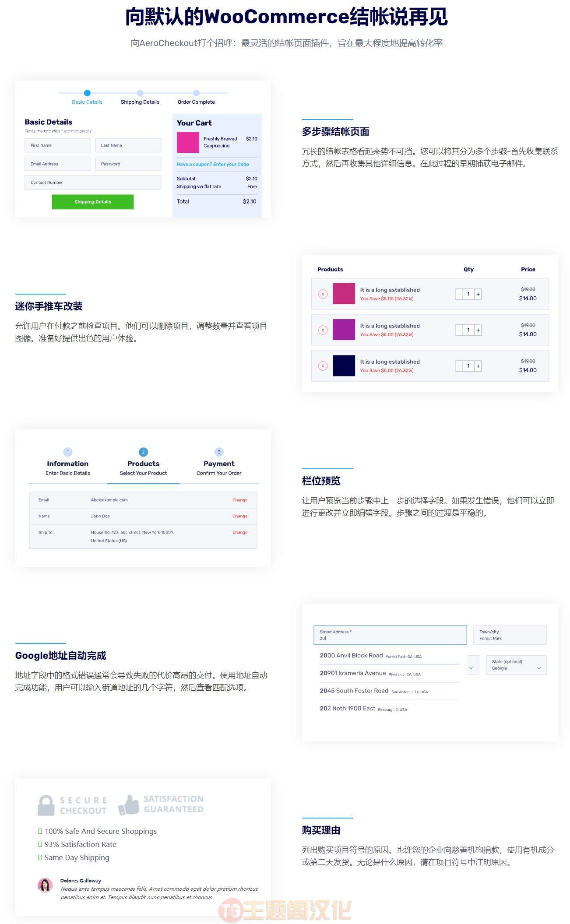Click the Shipping Details step dot
The width and height of the screenshot is (570, 924).
pyautogui.click(x=140, y=93)
